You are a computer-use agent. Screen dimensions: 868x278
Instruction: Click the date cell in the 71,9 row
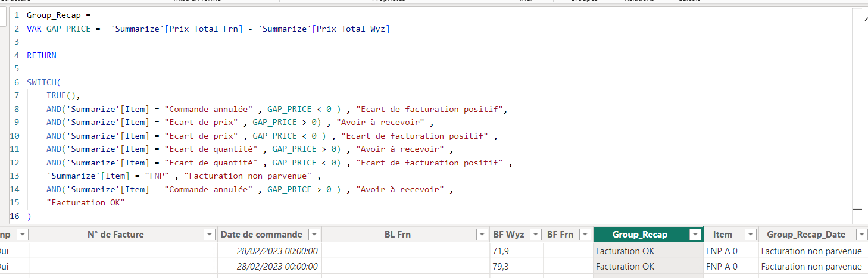269,251
